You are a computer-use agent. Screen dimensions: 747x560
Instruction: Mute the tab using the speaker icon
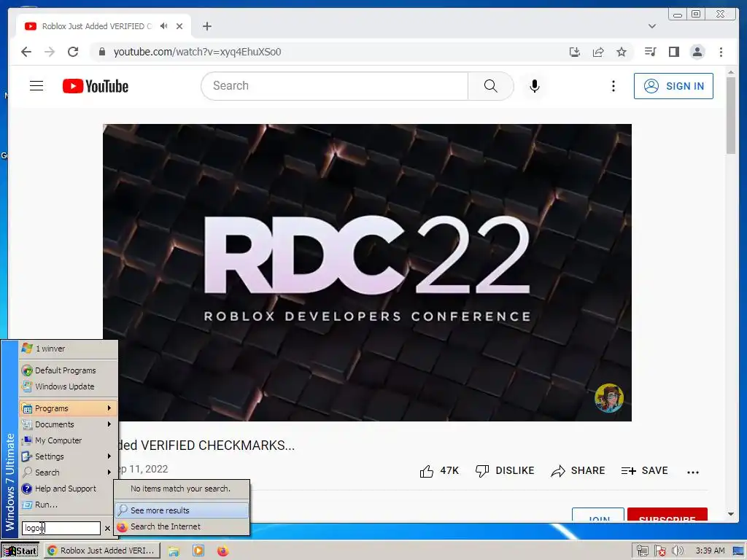click(x=164, y=26)
